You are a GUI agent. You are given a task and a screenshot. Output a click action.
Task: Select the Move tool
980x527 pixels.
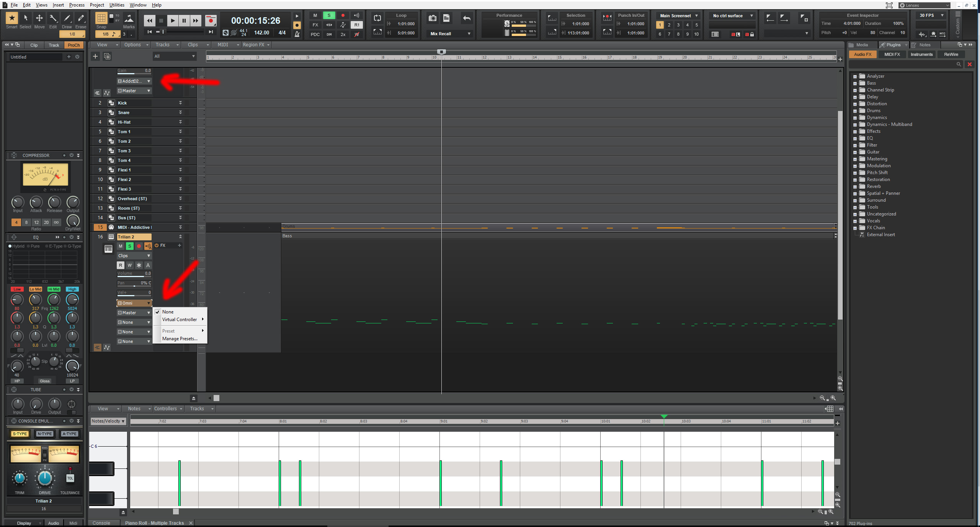click(x=39, y=18)
